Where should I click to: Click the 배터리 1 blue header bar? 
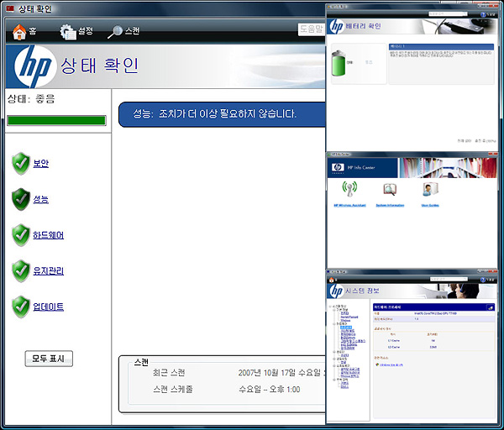click(x=441, y=47)
